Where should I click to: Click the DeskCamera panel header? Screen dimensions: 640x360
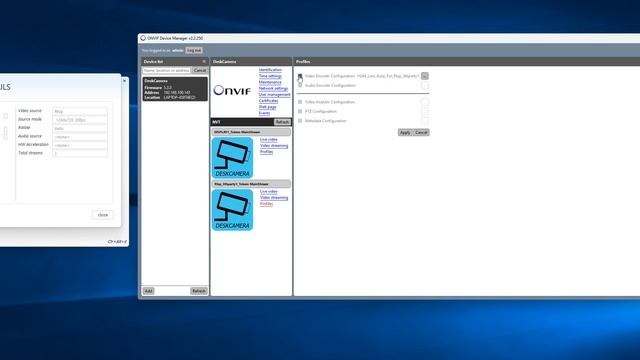[251, 62]
